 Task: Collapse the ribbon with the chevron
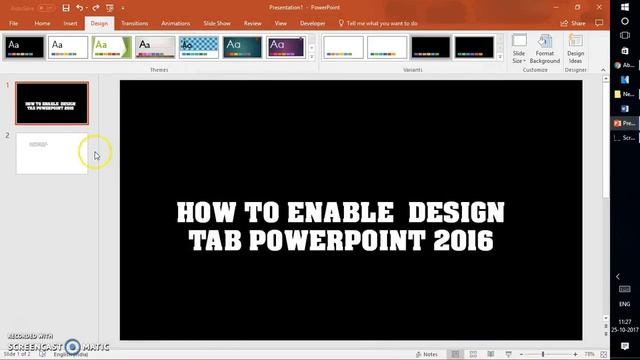click(x=603, y=70)
